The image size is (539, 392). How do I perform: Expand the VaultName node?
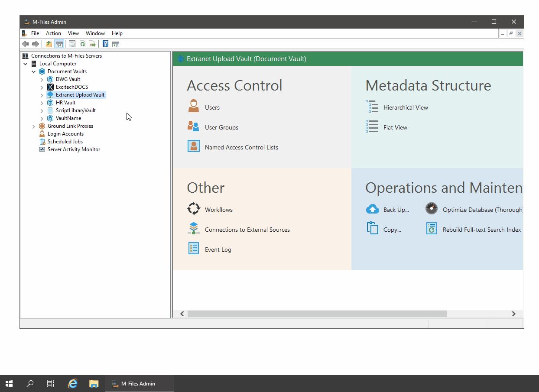coord(42,118)
